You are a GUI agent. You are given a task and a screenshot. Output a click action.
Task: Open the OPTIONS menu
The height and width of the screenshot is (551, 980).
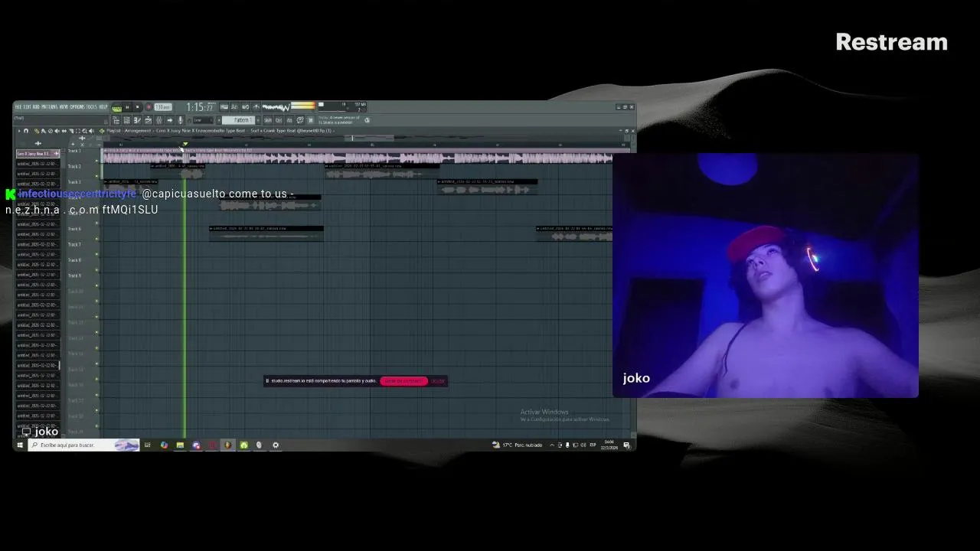[x=77, y=107]
